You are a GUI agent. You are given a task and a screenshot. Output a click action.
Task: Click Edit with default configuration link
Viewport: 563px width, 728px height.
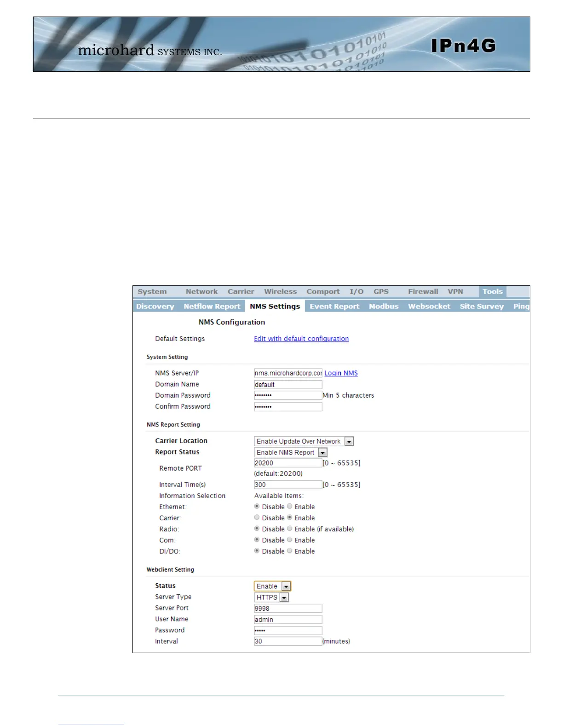pyautogui.click(x=301, y=339)
